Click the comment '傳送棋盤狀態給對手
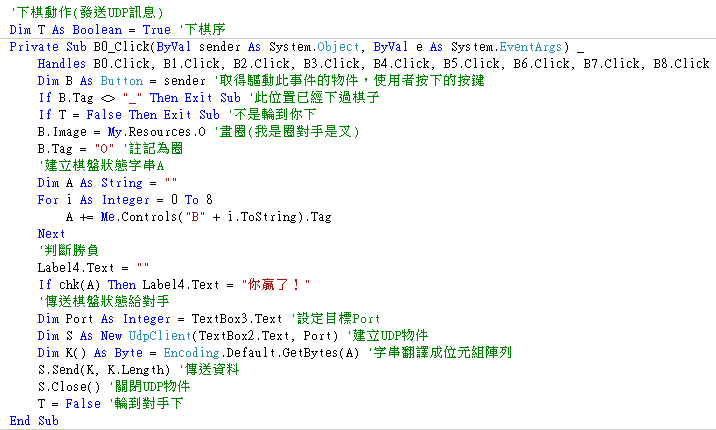Image resolution: width=716 pixels, height=430 pixels. 104,302
